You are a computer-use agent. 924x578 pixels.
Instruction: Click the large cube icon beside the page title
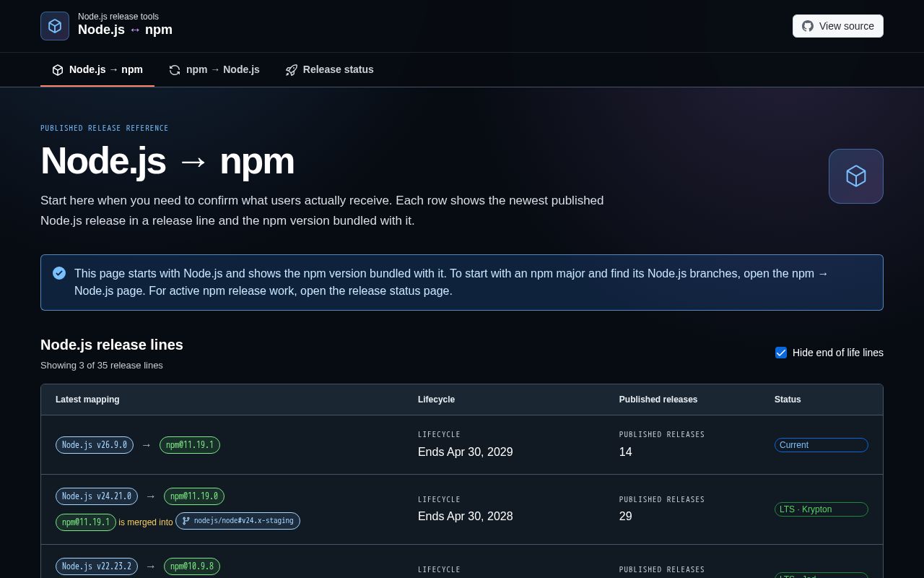coord(856,176)
